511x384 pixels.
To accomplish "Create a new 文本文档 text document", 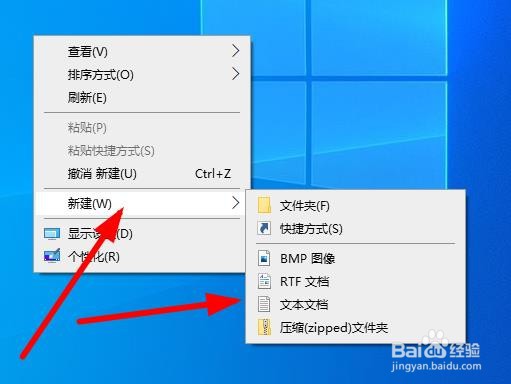I will (355, 305).
